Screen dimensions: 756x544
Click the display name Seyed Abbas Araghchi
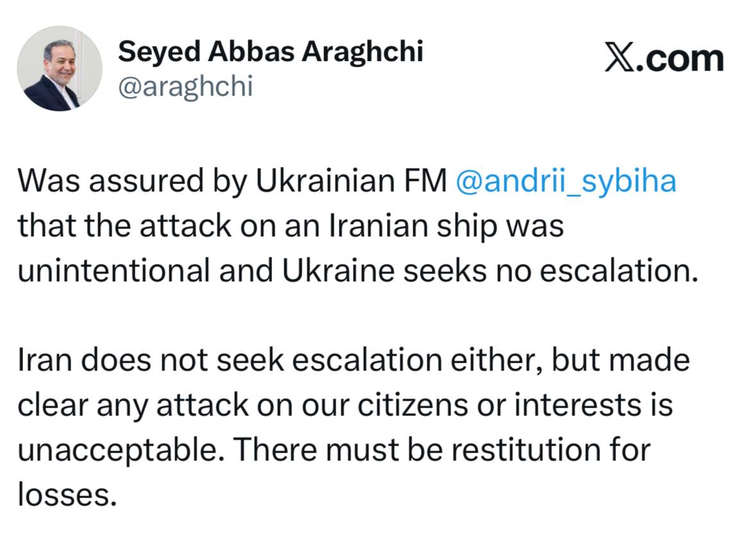point(270,51)
